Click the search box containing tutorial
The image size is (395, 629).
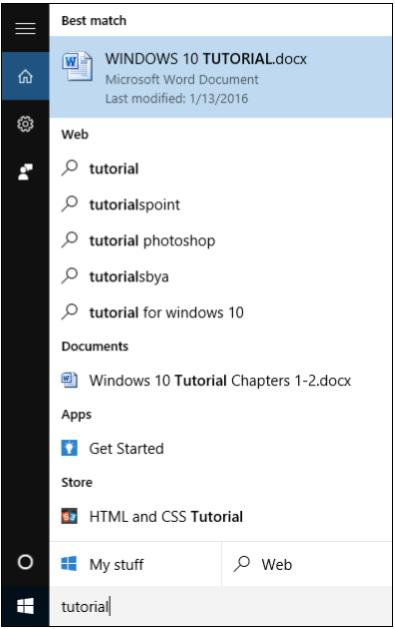point(221,606)
